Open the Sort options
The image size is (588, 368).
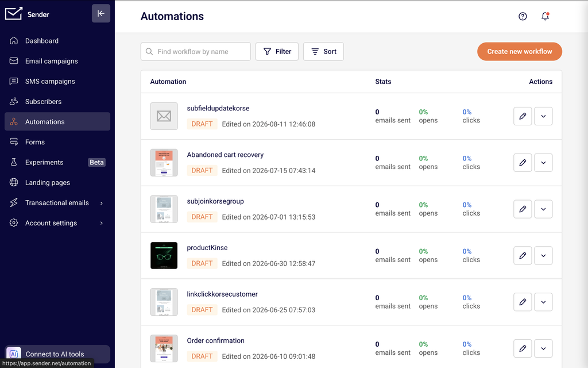[323, 51]
